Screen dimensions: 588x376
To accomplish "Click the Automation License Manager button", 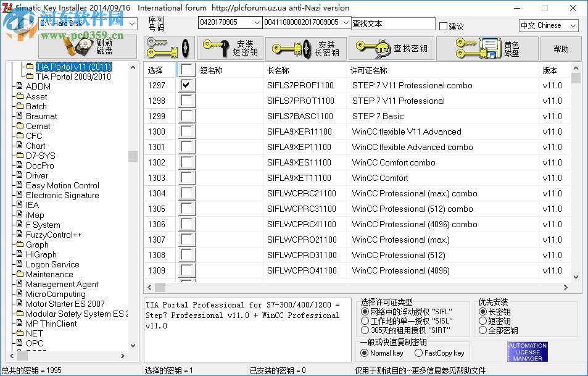I will tap(528, 351).
